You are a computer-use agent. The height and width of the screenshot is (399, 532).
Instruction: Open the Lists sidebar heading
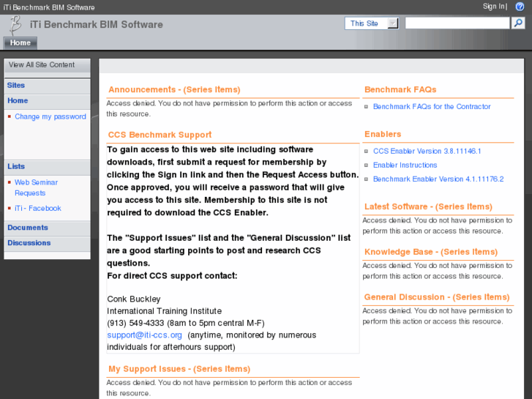click(16, 166)
